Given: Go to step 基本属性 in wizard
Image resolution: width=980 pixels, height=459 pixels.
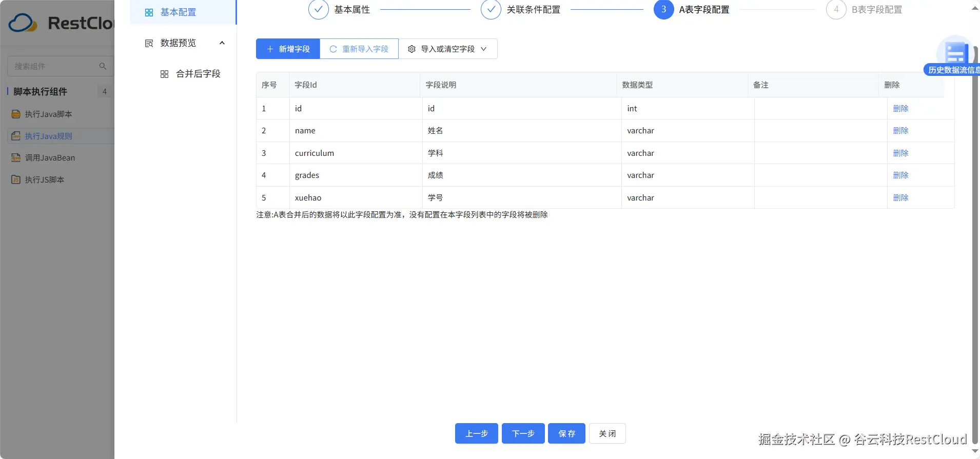Looking at the screenshot, I should [x=319, y=10].
